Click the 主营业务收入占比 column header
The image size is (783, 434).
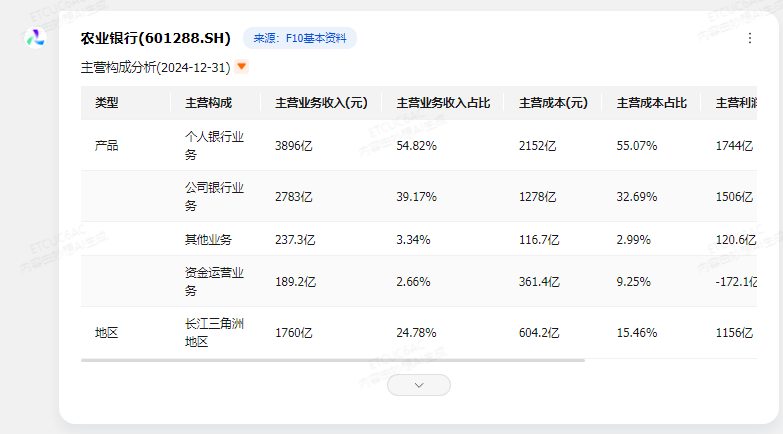[443, 103]
